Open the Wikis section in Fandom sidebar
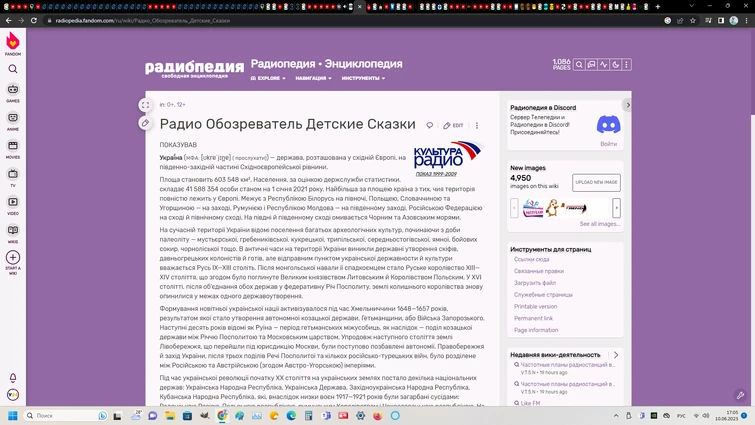This screenshot has width=755, height=425. (x=13, y=233)
